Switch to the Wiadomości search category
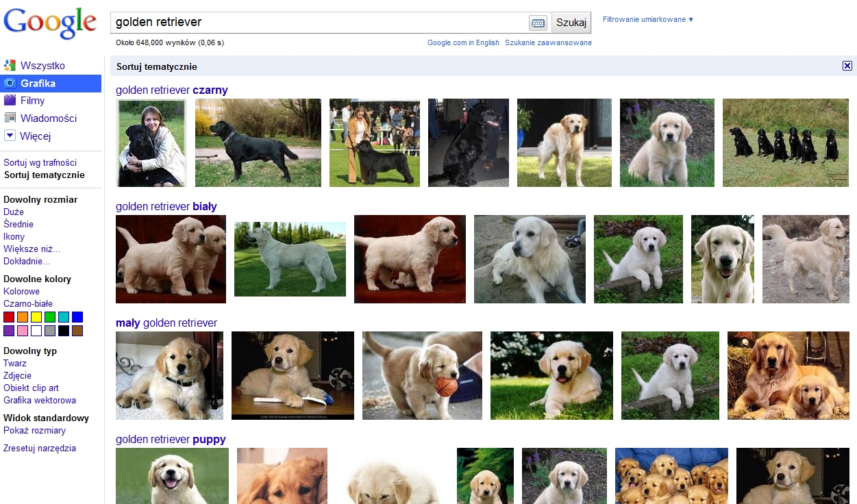The height and width of the screenshot is (504, 857). click(x=49, y=118)
